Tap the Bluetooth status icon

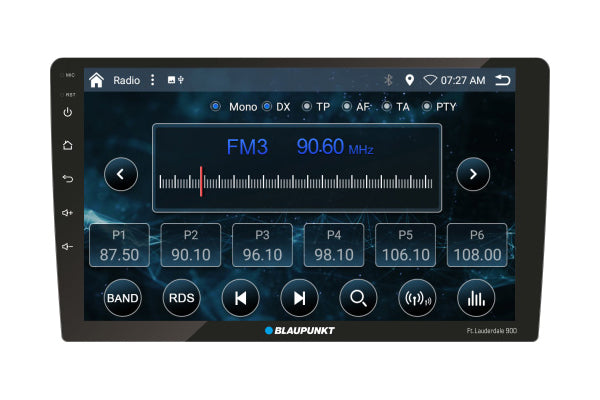(x=388, y=80)
